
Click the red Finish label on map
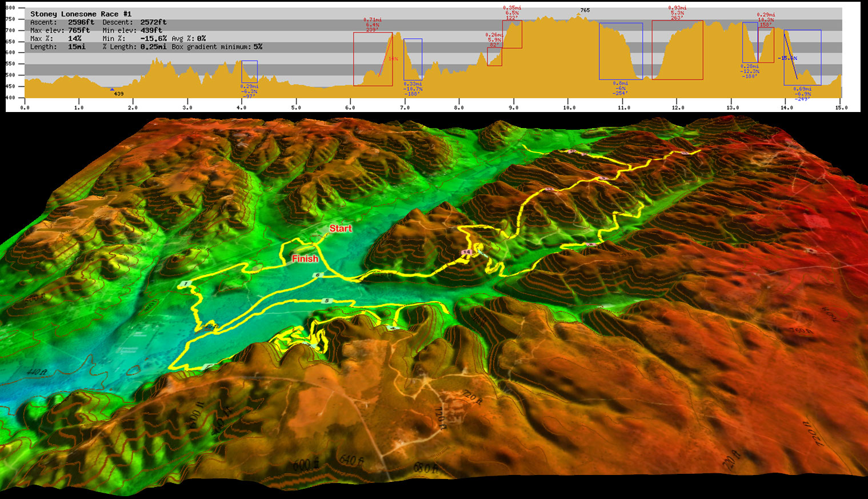[x=305, y=259]
